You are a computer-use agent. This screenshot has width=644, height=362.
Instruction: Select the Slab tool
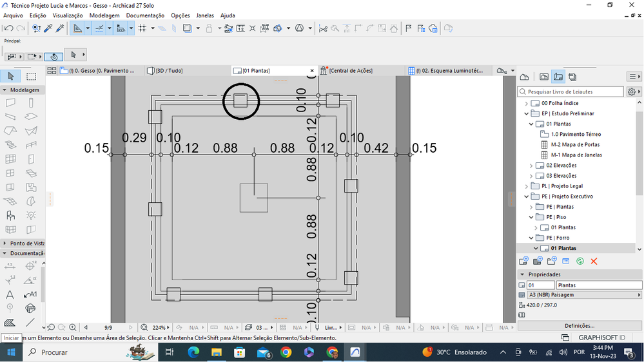point(31,117)
